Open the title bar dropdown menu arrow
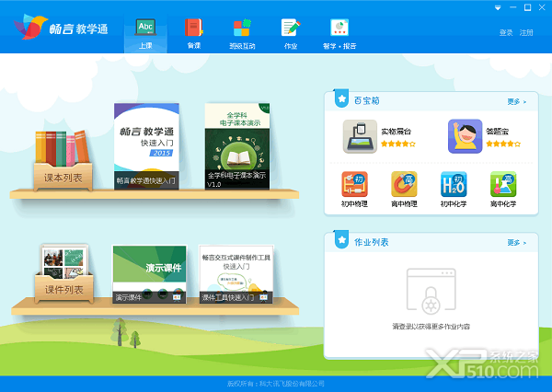 click(498, 7)
